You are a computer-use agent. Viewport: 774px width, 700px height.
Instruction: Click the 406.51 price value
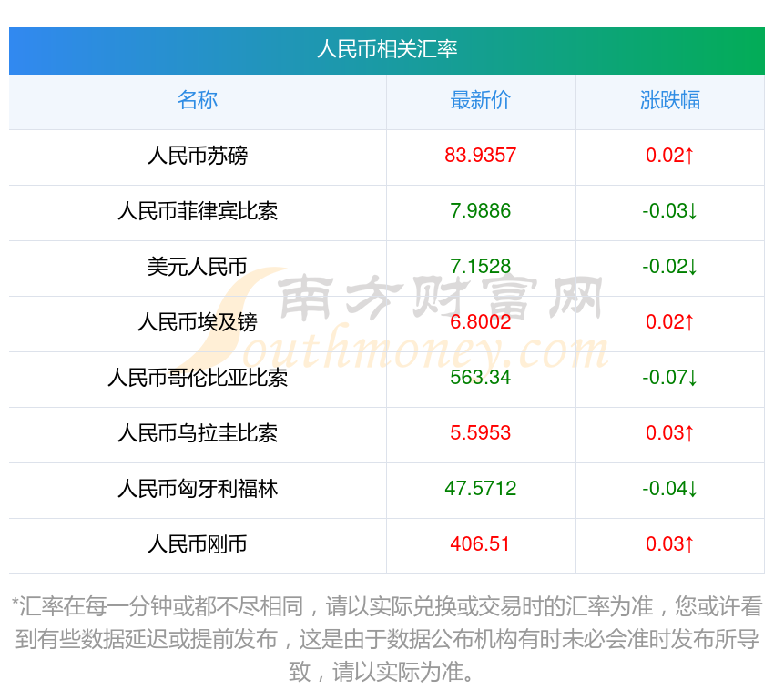(x=480, y=544)
